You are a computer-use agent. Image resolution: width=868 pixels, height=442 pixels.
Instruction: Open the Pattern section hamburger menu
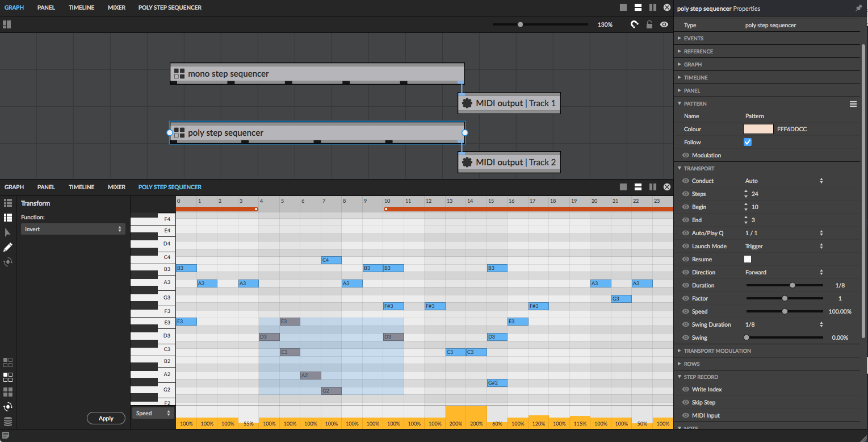point(853,104)
